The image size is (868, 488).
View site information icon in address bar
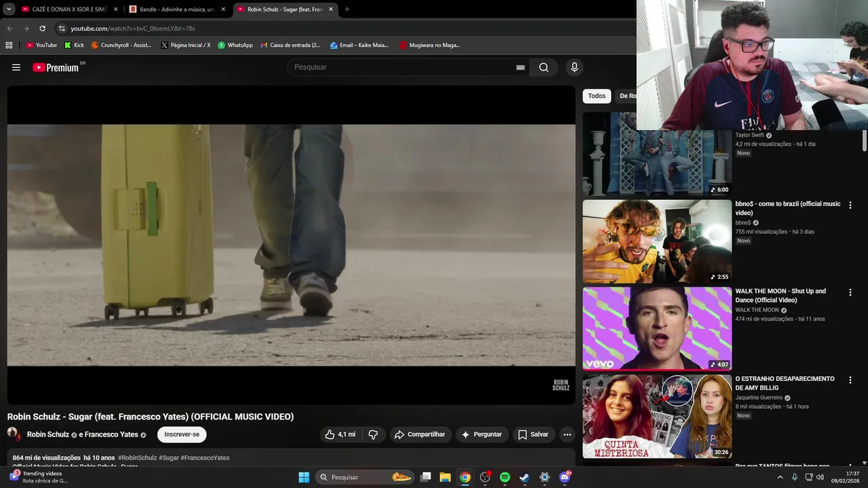(62, 28)
